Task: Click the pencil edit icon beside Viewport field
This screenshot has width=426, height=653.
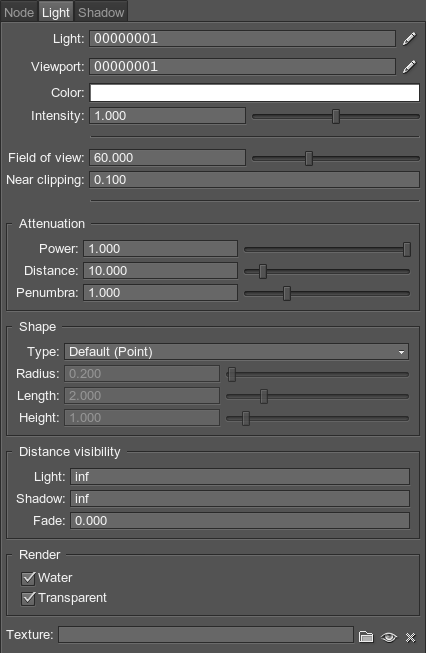Action: (409, 67)
